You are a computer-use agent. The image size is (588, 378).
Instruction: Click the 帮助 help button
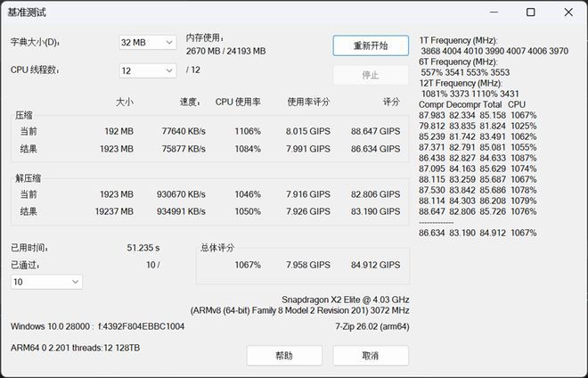point(284,356)
